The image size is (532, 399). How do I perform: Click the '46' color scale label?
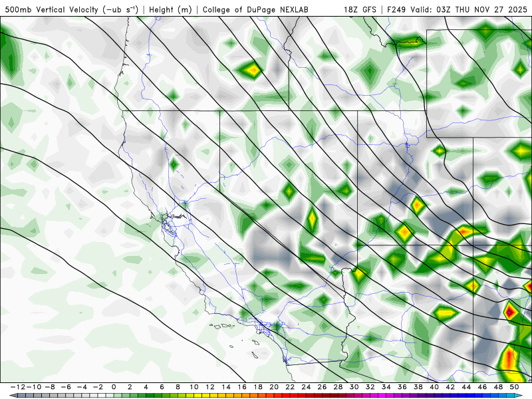pyautogui.click(x=482, y=387)
